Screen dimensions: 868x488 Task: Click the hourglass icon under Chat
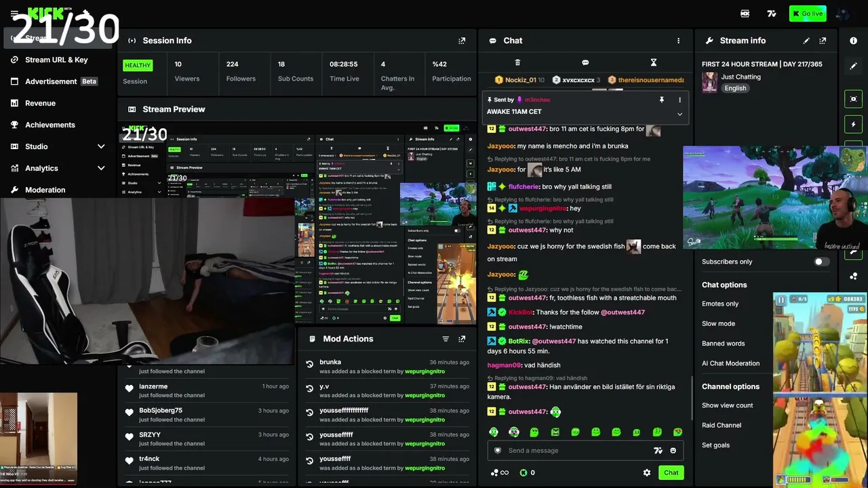[654, 62]
